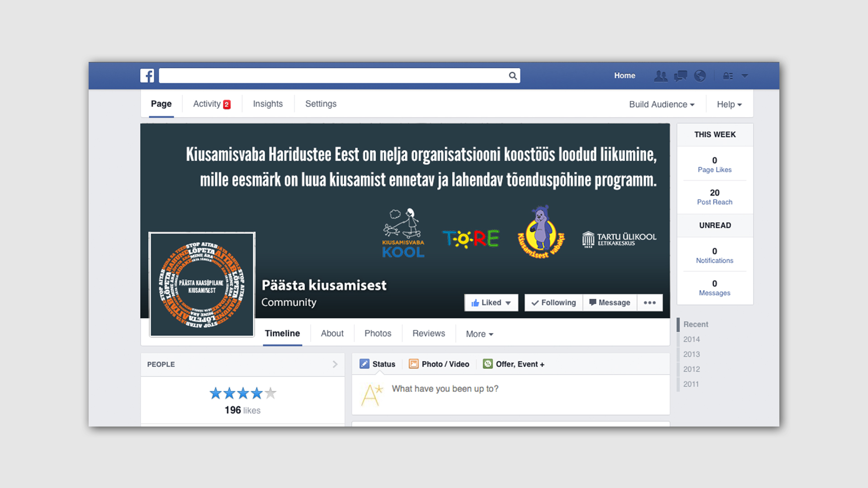Expand the People section chevron
Screen dimensions: 868x488
(335, 364)
